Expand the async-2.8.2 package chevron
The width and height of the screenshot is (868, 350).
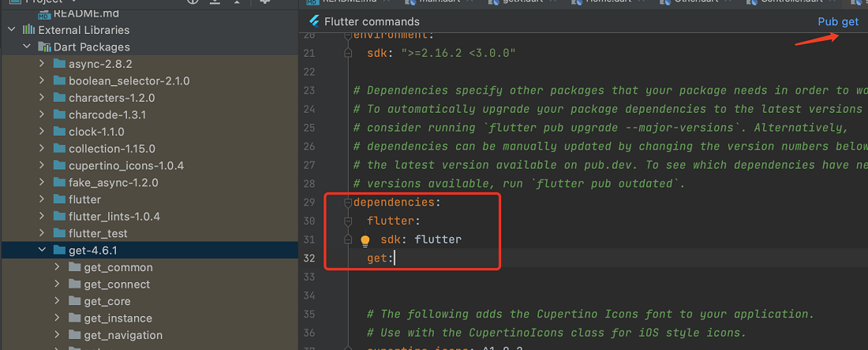[x=42, y=64]
